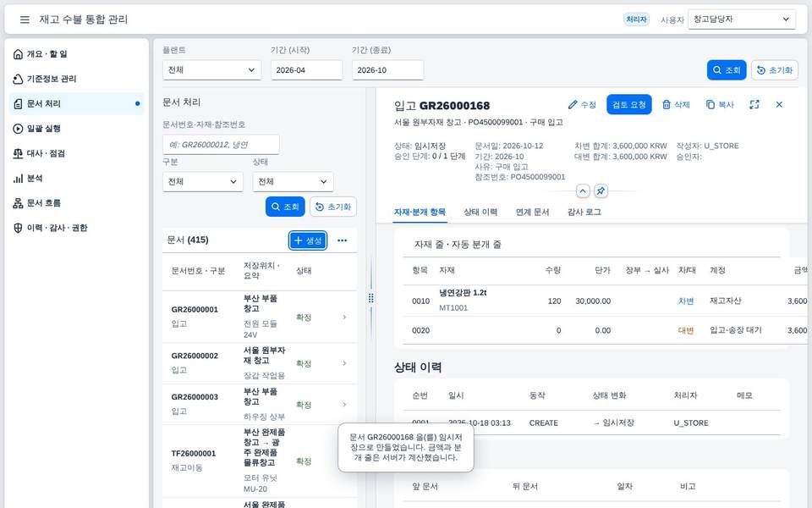Toggle full screen for detail panel
This screenshot has height=508, width=812.
coord(754,105)
